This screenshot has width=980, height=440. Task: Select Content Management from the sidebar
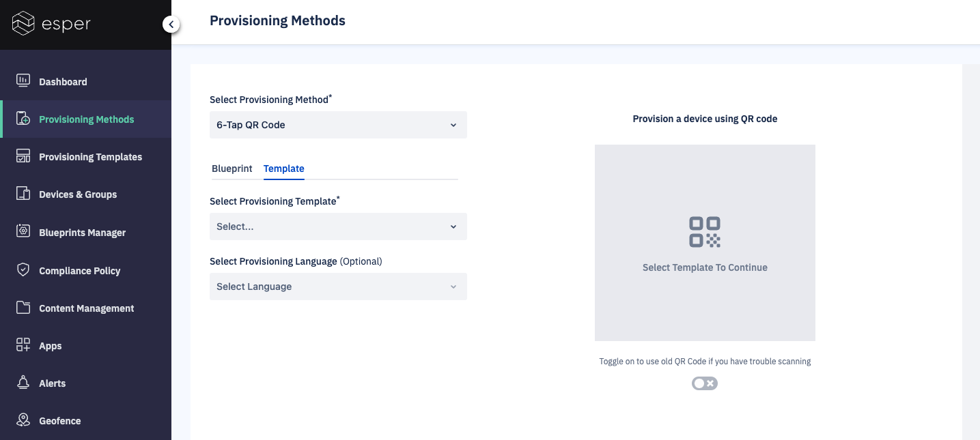pyautogui.click(x=23, y=308)
